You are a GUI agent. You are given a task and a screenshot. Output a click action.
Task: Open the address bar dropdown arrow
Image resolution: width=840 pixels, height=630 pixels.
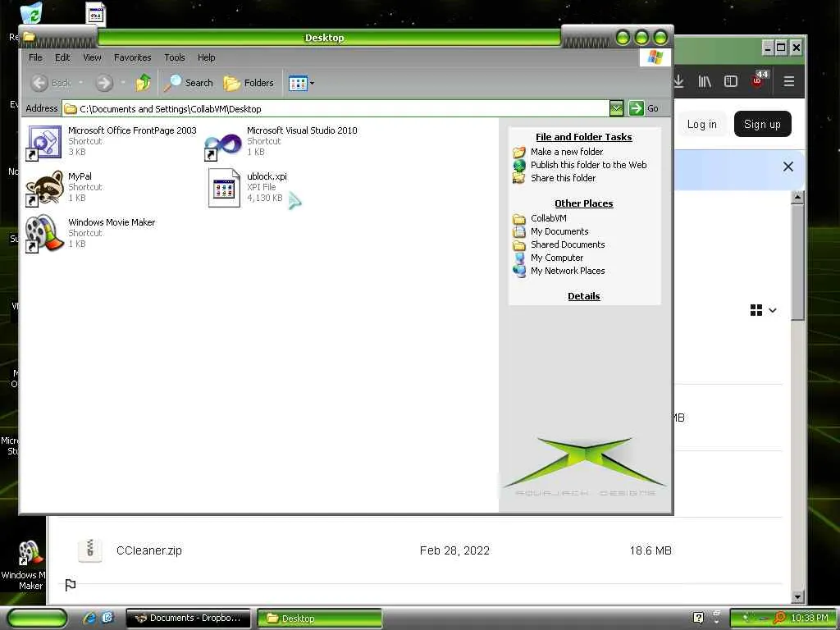(x=617, y=108)
